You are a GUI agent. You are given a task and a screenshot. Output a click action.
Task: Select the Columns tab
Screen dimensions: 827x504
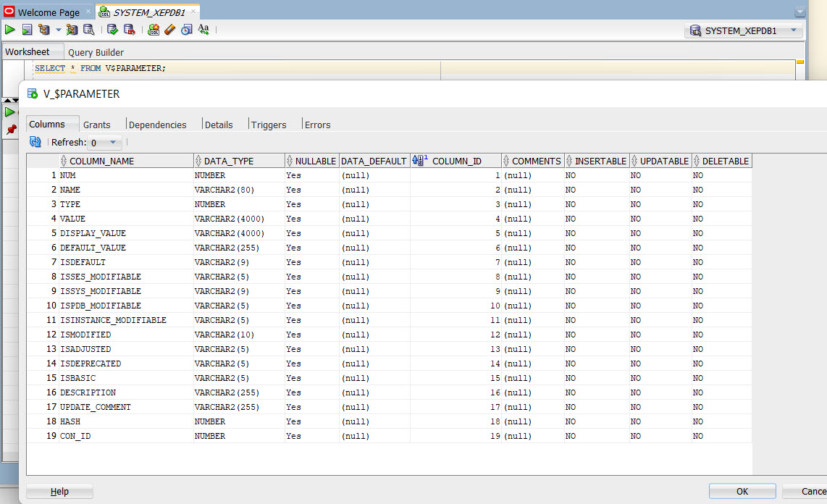point(47,124)
